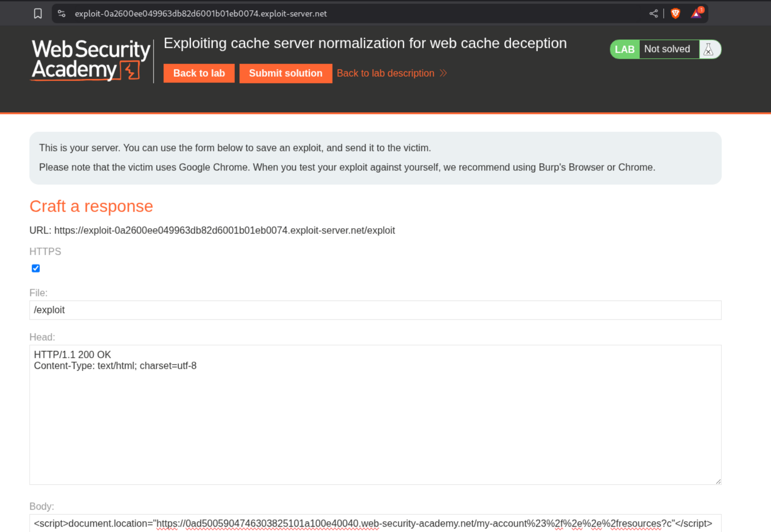Viewport: 771px width, 532px height.
Task: Click the Body textarea with script payload
Action: tap(375, 523)
